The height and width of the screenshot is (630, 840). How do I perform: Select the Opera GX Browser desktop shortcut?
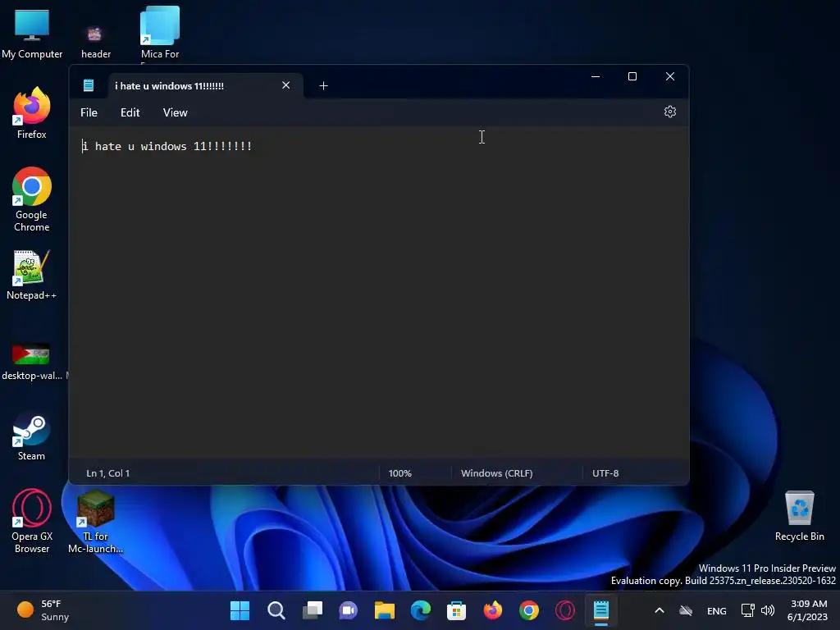click(x=32, y=521)
